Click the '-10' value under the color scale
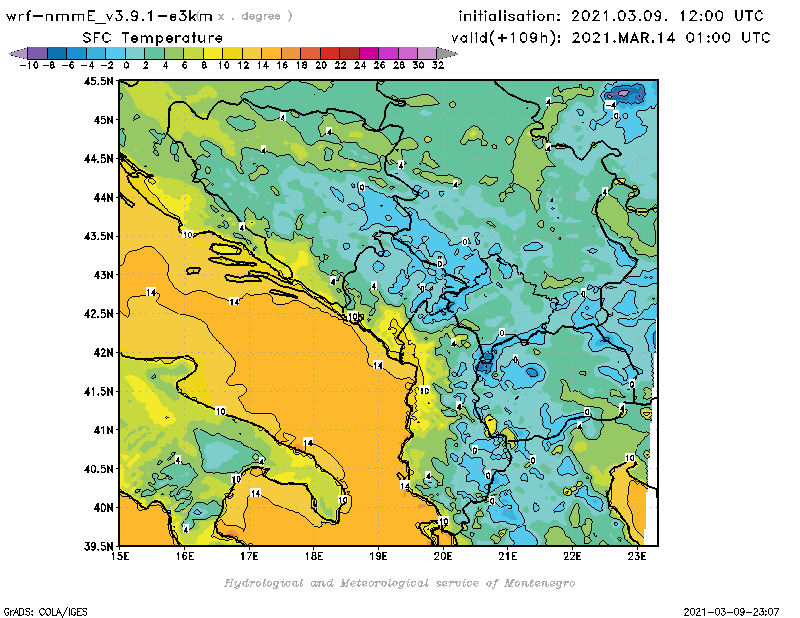This screenshot has width=800, height=618. coord(28,65)
